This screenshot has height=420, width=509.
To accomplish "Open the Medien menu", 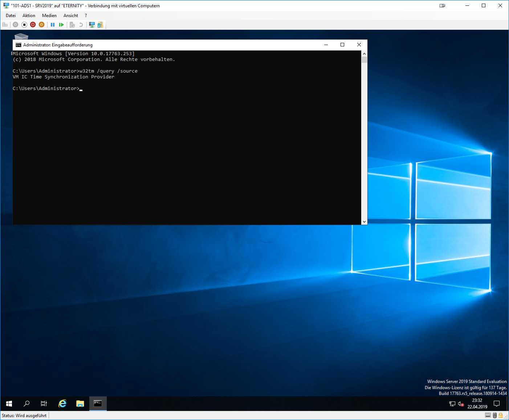I will [x=49, y=16].
